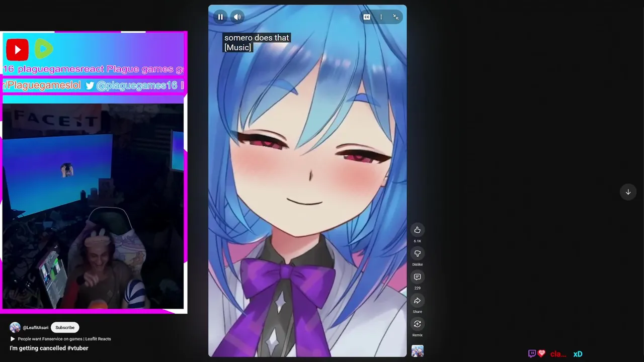Open LeaflitAsari channel avatar
The width and height of the screenshot is (644, 362).
point(15,327)
